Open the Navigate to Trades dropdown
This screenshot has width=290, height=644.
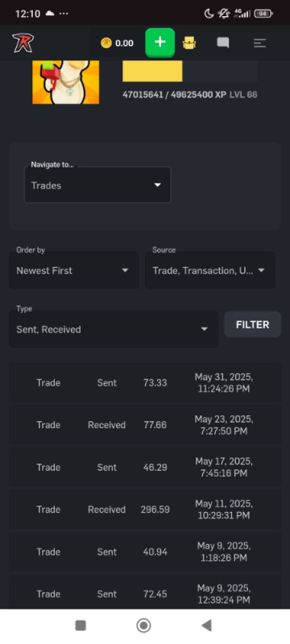97,185
